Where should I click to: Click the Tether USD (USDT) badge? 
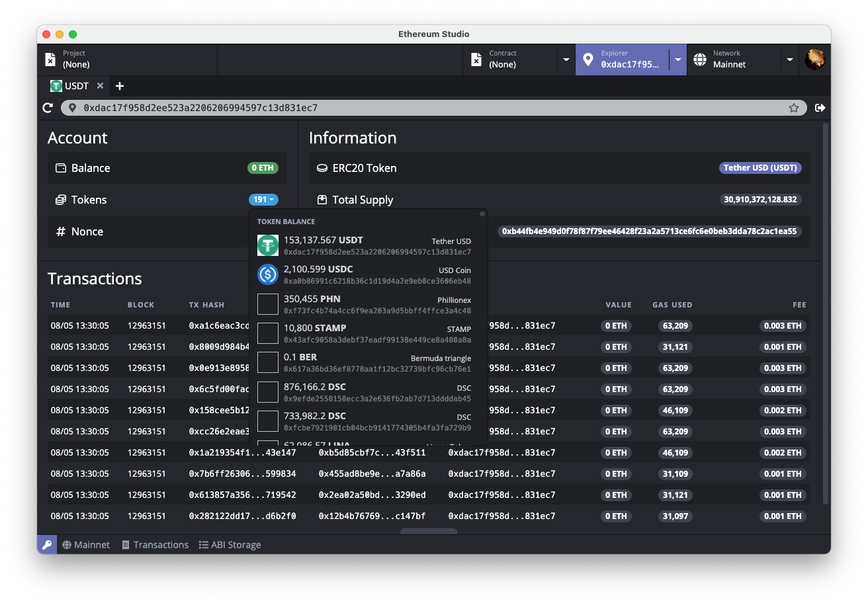coord(760,168)
